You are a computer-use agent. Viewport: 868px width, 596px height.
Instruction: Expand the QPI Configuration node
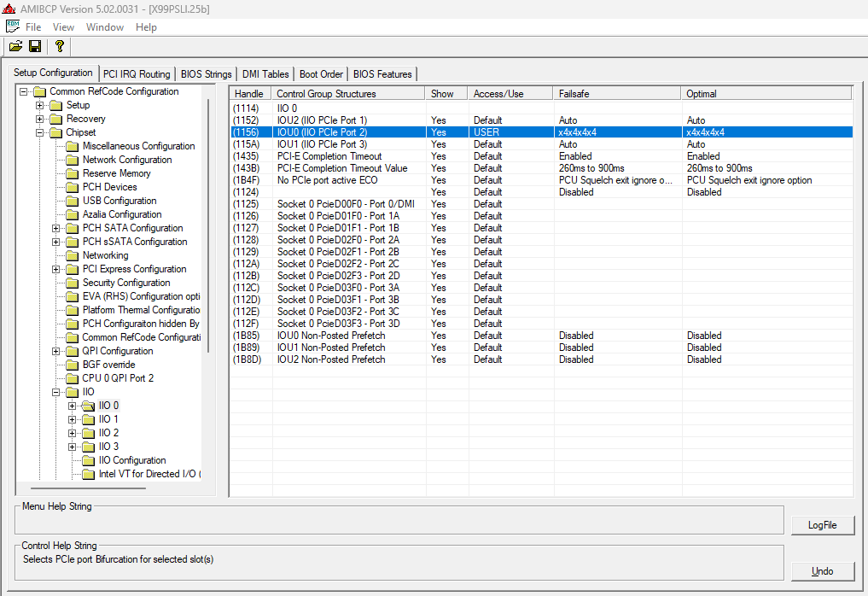pyautogui.click(x=55, y=351)
